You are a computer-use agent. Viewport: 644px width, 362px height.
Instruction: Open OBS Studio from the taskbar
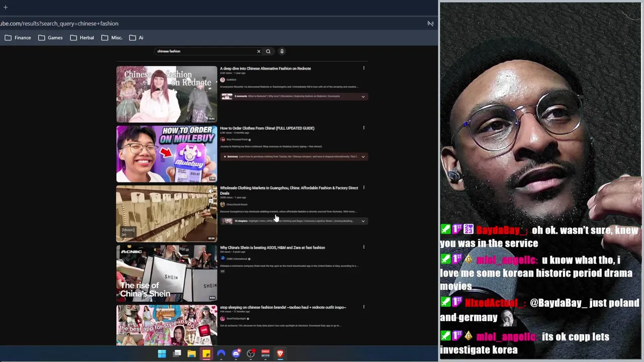(251, 354)
